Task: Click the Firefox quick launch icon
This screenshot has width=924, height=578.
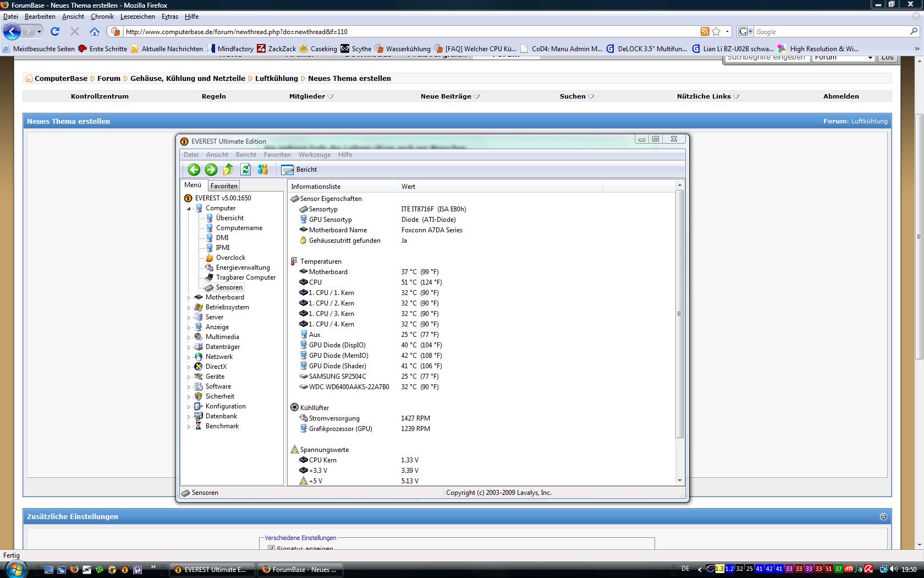Action: pyautogui.click(x=74, y=570)
